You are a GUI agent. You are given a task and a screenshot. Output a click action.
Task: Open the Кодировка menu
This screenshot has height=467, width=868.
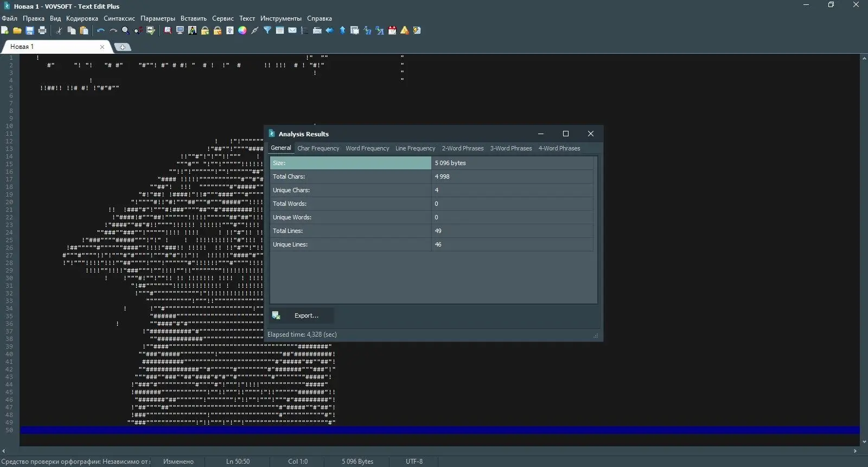(82, 18)
